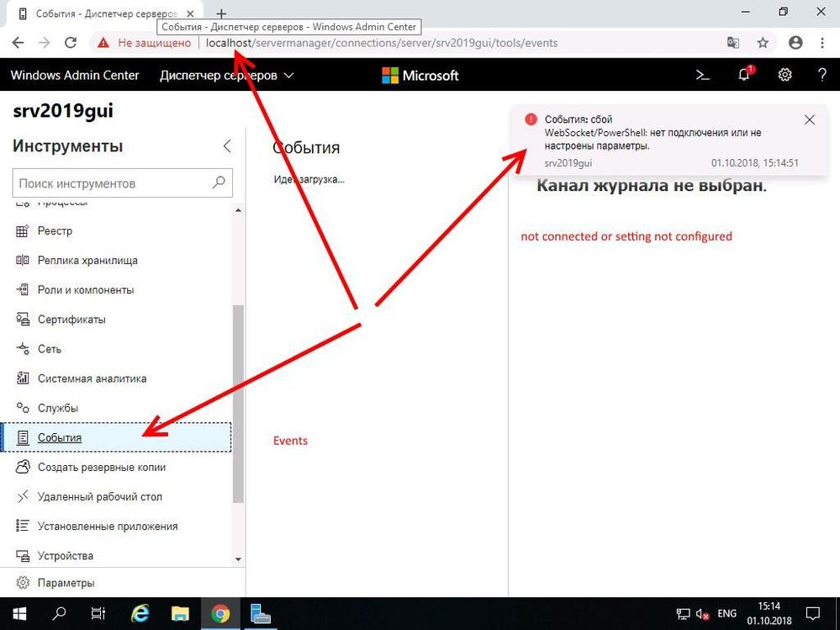Open the settings gear in header
The image size is (840, 630).
point(785,75)
